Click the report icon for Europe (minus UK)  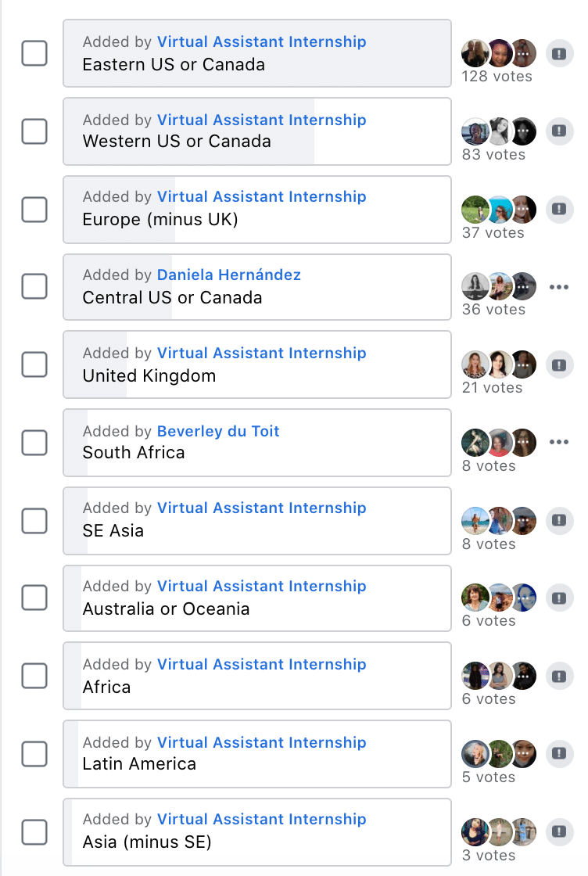(560, 210)
